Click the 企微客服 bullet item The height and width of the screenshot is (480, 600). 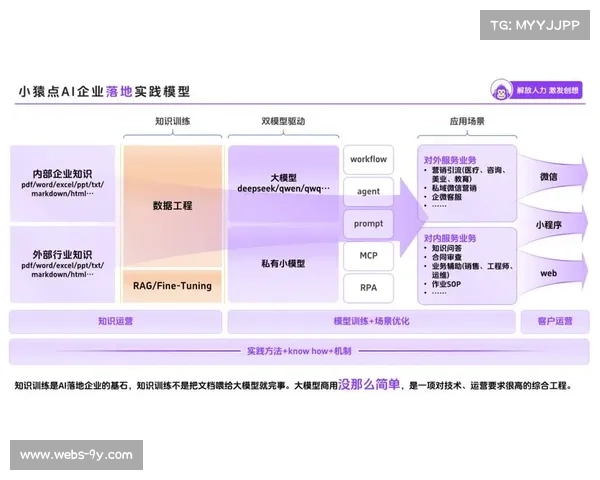tap(447, 197)
